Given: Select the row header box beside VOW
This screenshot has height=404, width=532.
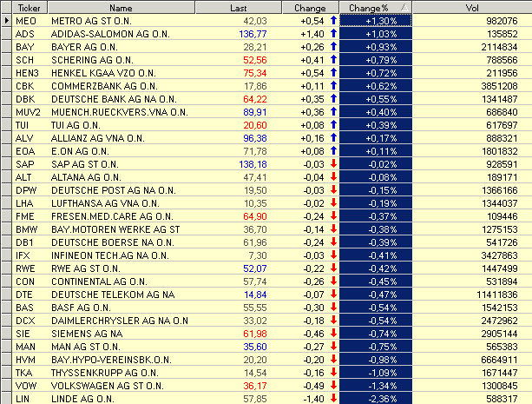Looking at the screenshot, I should [x=6, y=386].
